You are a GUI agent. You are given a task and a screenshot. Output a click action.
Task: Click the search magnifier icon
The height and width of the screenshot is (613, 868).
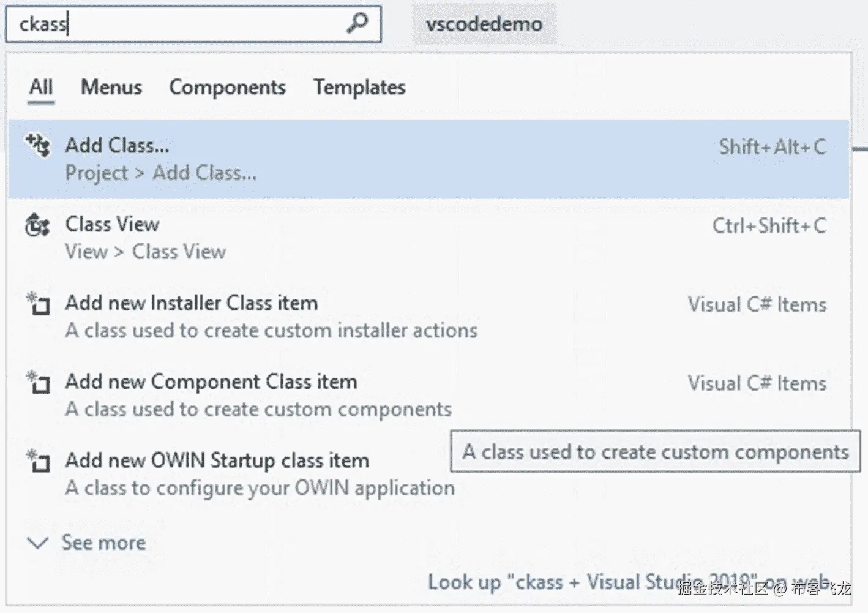(357, 23)
